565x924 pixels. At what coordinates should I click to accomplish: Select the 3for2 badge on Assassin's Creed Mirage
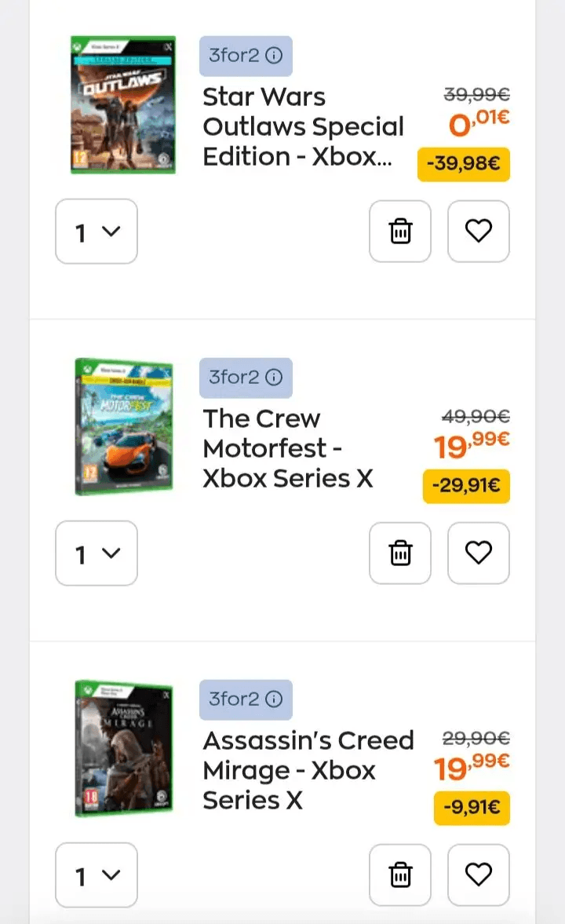246,699
